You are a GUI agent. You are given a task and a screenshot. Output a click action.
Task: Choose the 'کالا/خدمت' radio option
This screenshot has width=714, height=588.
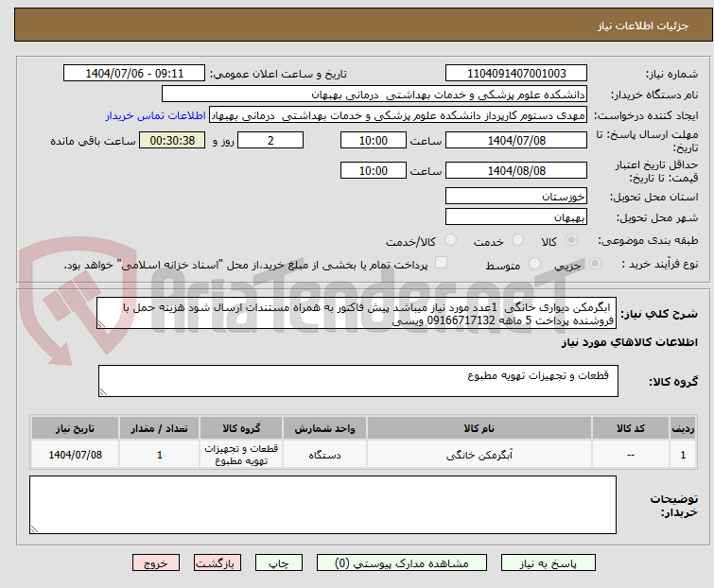[x=450, y=241]
